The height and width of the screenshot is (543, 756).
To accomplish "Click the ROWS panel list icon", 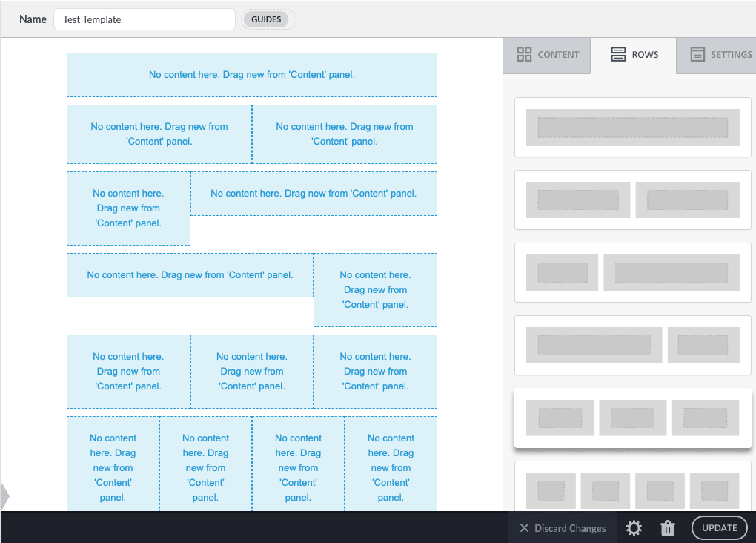I will (x=618, y=54).
